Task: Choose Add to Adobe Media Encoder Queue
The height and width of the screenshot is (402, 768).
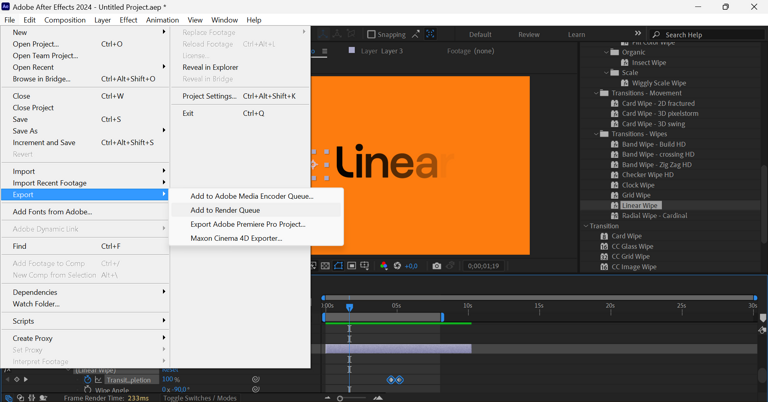Action: [256, 196]
